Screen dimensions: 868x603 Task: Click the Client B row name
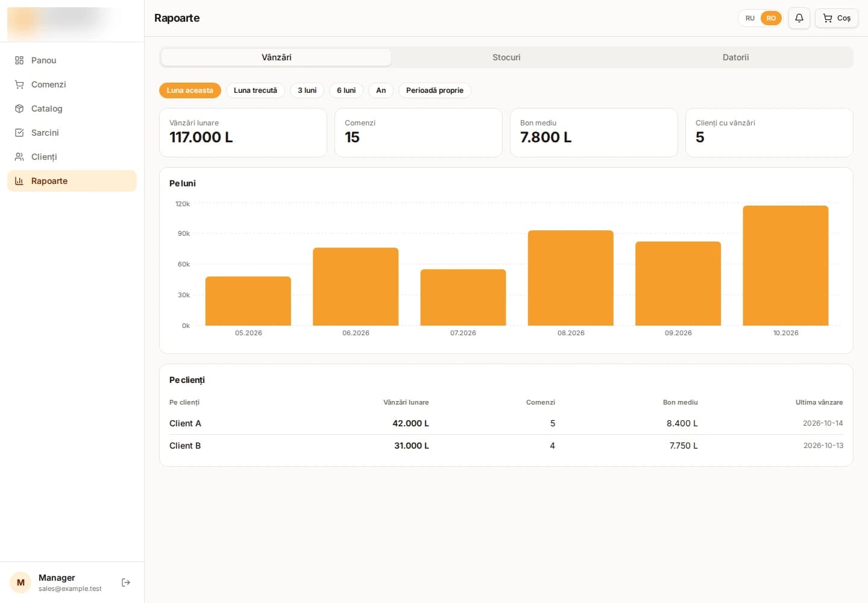coord(185,446)
